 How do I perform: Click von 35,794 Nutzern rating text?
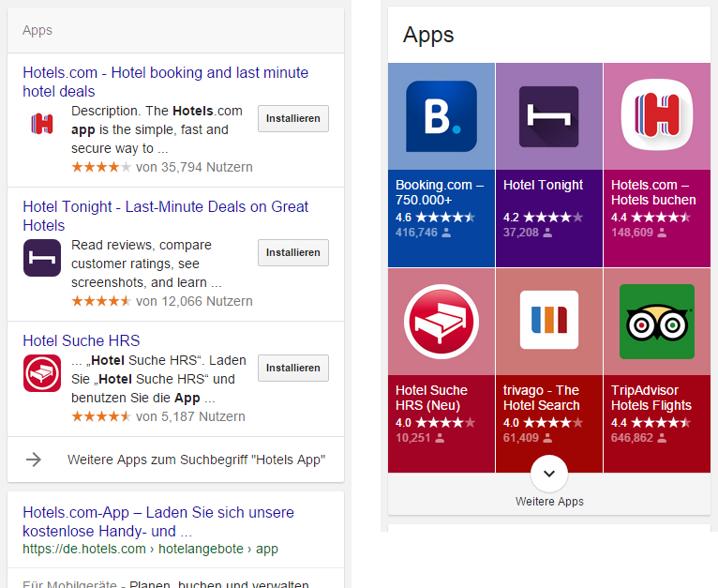coord(194,167)
